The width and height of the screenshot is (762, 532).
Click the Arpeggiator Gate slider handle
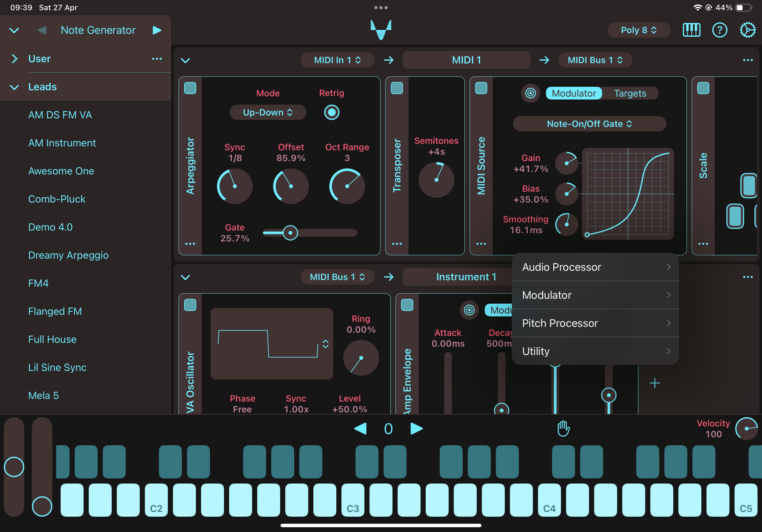pyautogui.click(x=290, y=233)
